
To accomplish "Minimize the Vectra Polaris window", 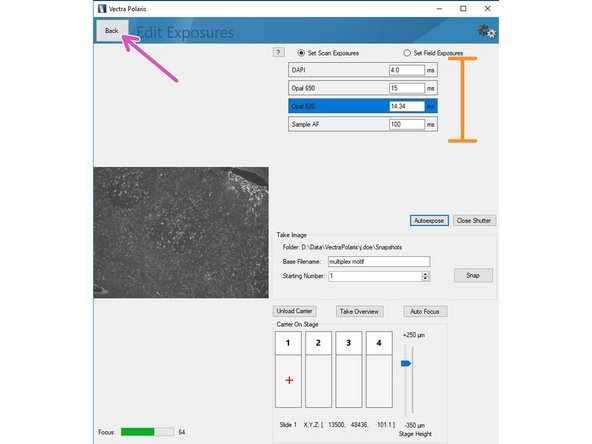I will (x=439, y=9).
